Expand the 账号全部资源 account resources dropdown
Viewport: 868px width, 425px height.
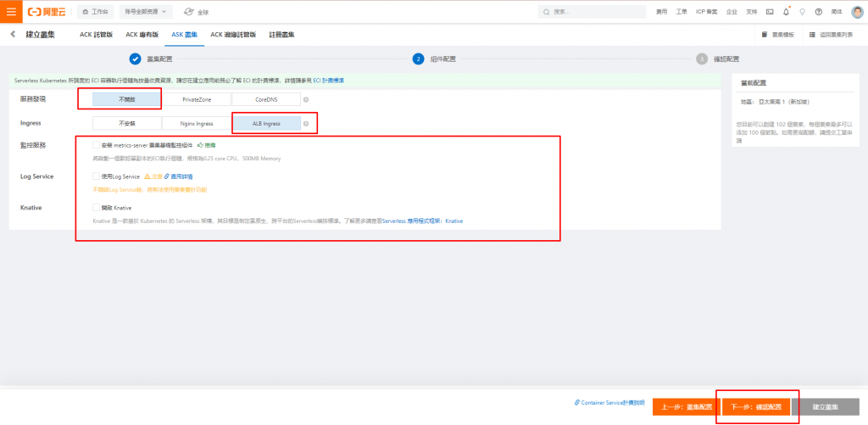(146, 12)
